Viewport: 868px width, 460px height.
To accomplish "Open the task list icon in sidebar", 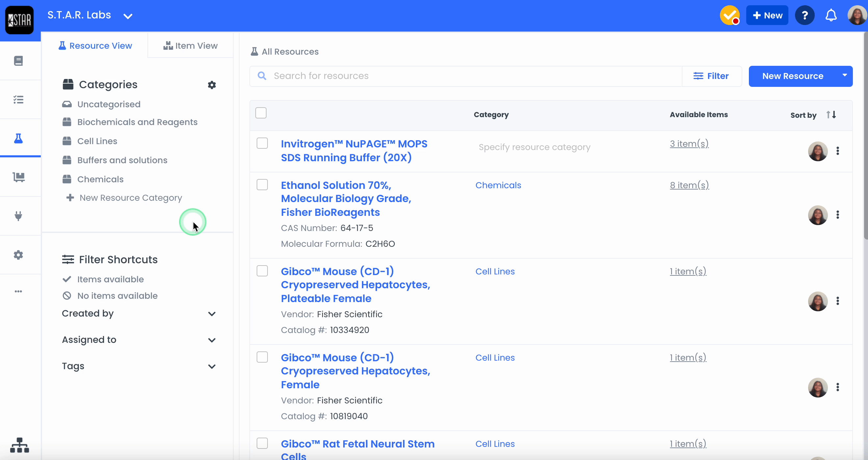I will click(18, 100).
